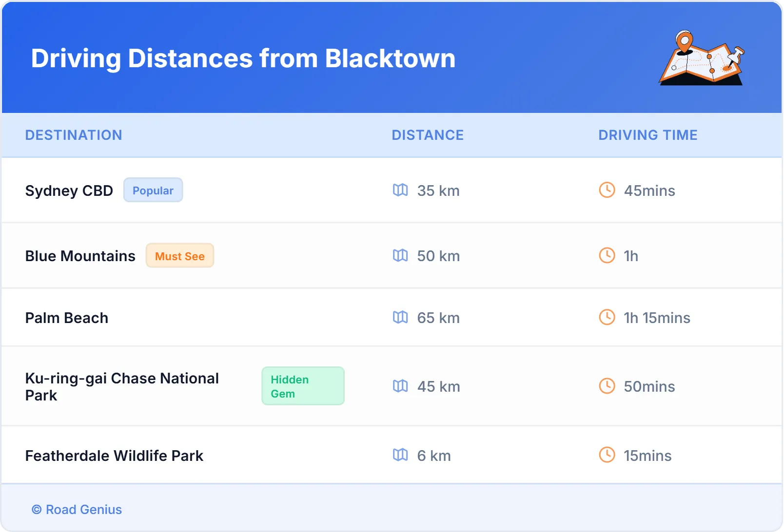This screenshot has height=532, width=784.
Task: Click the clock icon in Featherdale row
Action: (x=607, y=455)
